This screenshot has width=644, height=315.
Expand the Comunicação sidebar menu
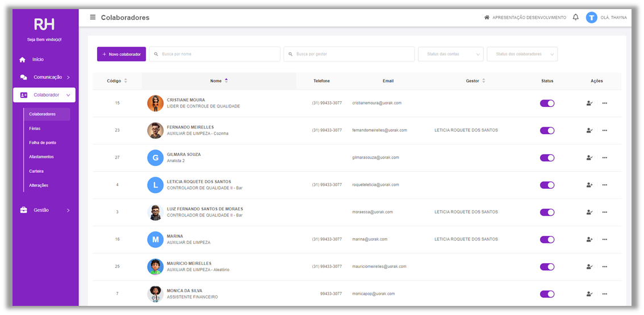(x=45, y=77)
